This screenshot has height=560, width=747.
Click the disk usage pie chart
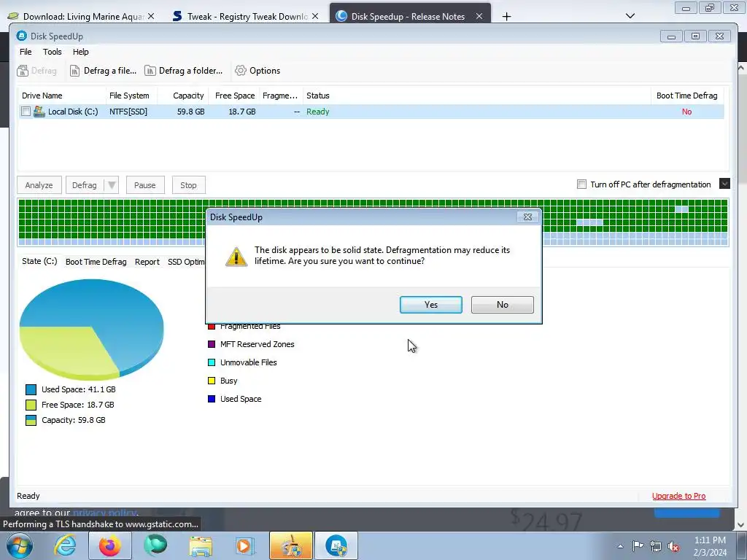(x=91, y=329)
